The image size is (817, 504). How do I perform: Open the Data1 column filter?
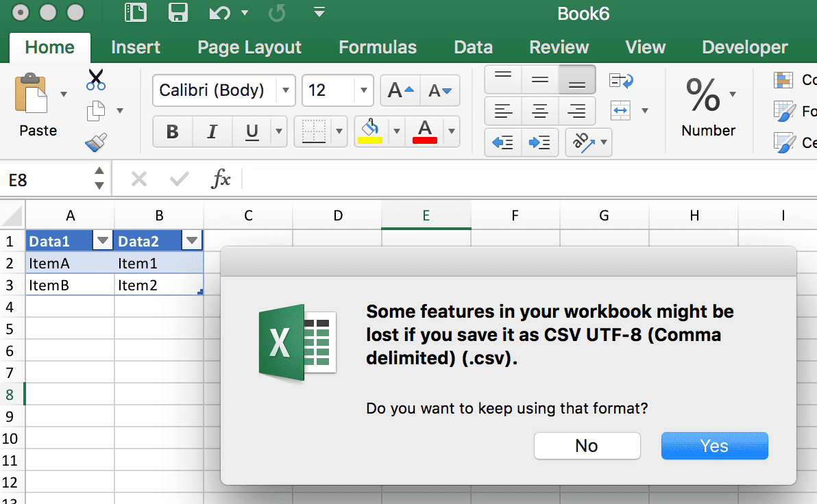tap(103, 240)
